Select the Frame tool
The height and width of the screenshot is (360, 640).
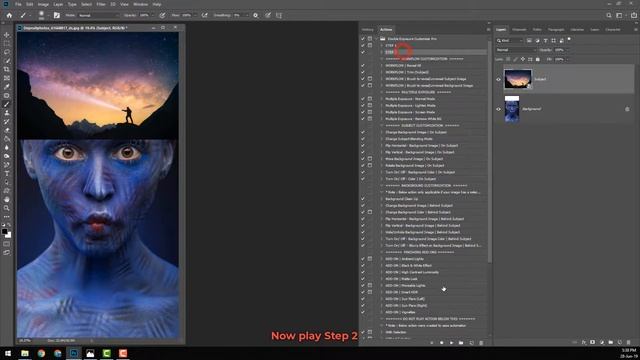point(7,78)
